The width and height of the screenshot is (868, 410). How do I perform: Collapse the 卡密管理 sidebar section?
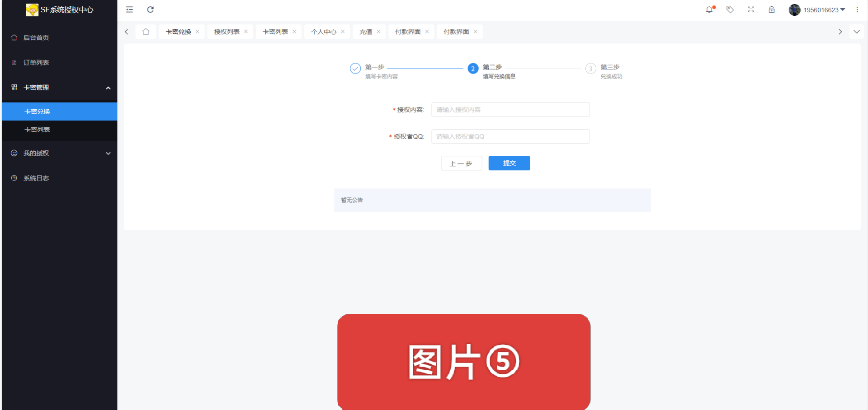(x=108, y=88)
